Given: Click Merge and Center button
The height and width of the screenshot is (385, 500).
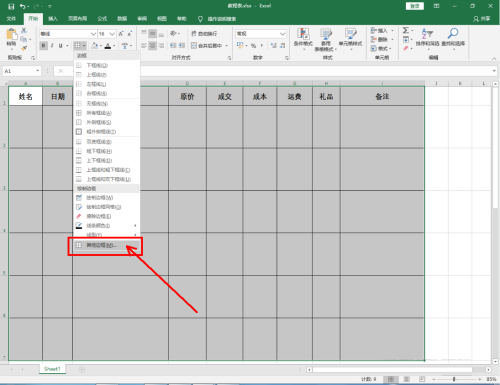Looking at the screenshot, I should pyautogui.click(x=206, y=46).
